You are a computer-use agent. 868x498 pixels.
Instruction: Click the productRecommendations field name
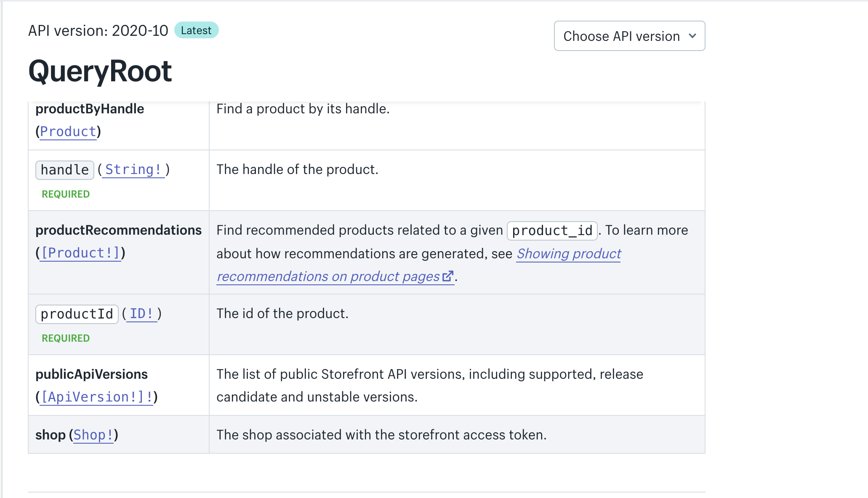(x=118, y=230)
